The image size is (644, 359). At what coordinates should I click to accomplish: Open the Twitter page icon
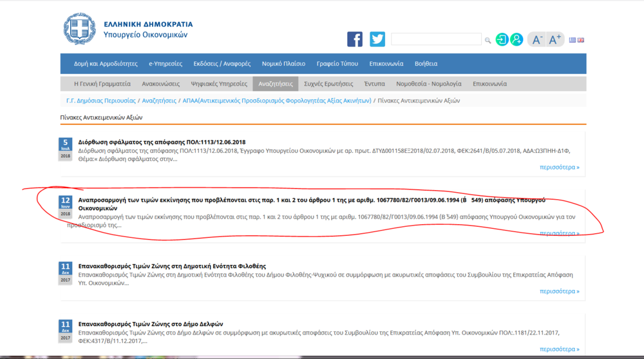point(377,39)
